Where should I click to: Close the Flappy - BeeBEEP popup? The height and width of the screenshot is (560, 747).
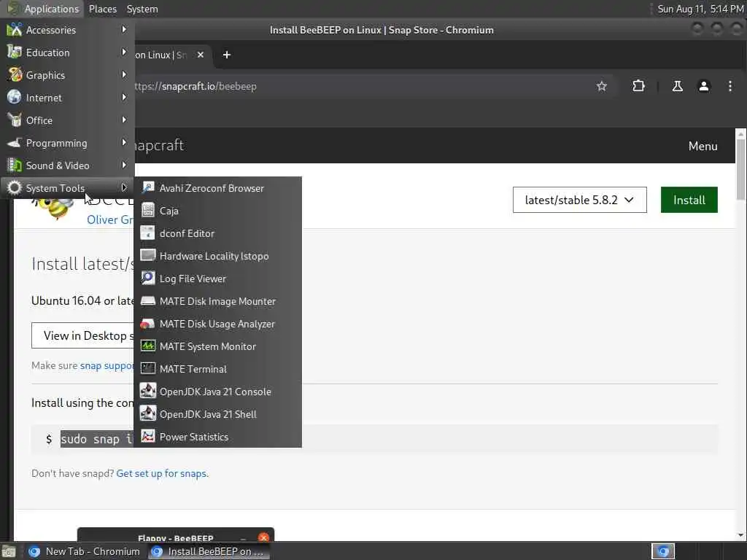coord(263,537)
